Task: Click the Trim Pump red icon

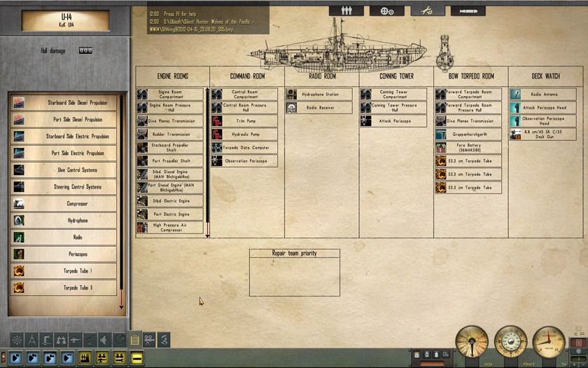Action: (x=217, y=121)
